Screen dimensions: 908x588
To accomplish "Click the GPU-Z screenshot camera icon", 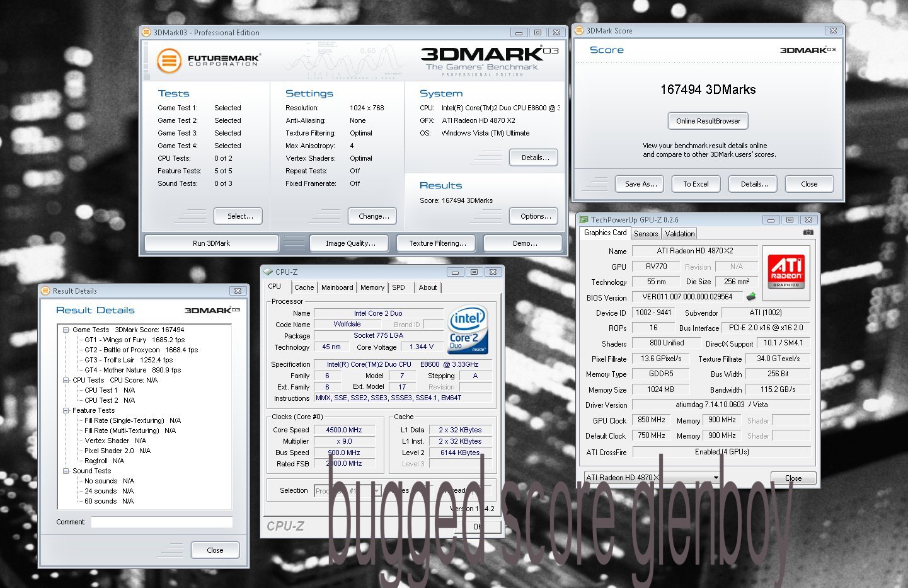I will 808,233.
